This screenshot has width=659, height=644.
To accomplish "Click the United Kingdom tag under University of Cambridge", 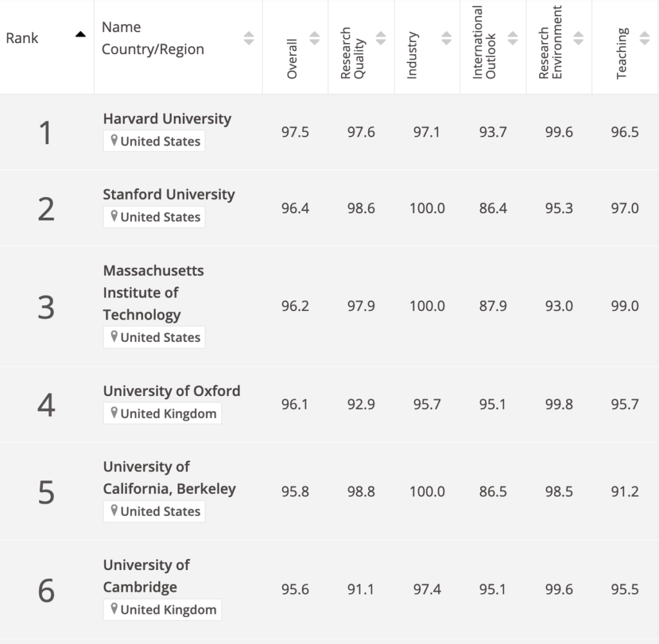I will (162, 609).
